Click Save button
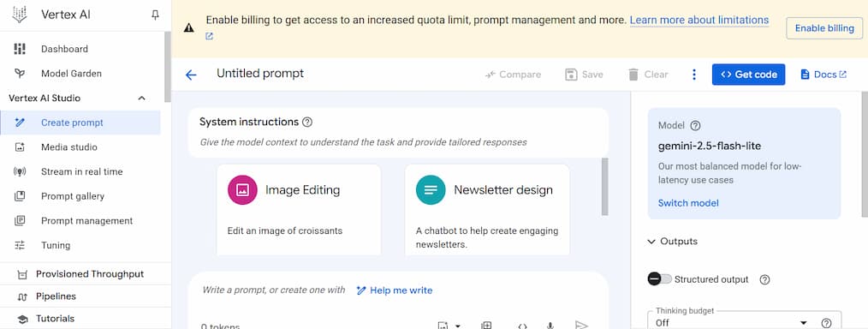The image size is (868, 329). click(x=584, y=75)
